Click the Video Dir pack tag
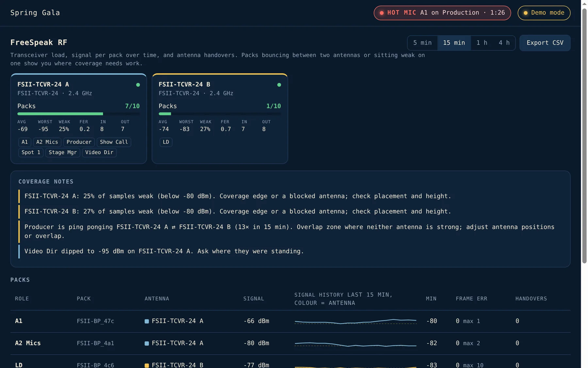The image size is (588, 368). click(x=99, y=152)
